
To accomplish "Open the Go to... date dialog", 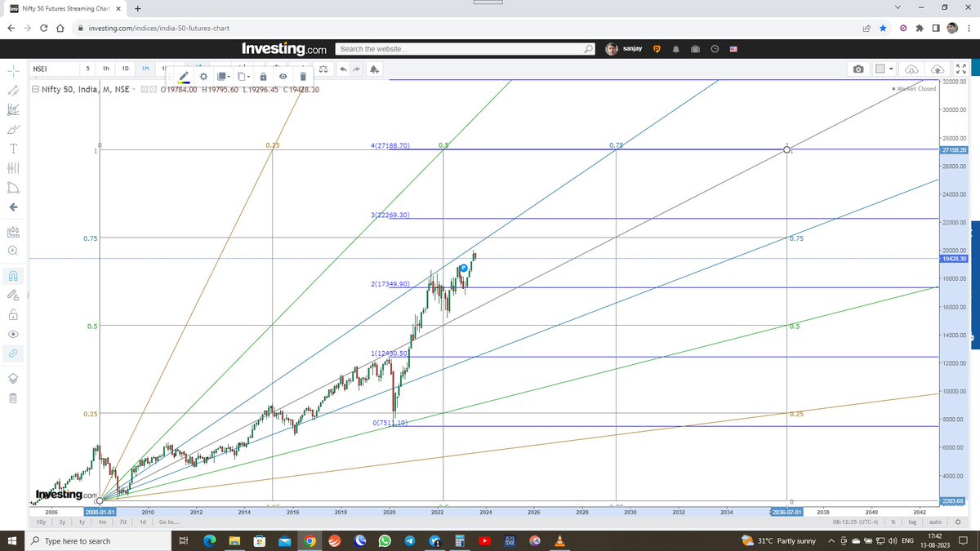I will click(x=169, y=521).
